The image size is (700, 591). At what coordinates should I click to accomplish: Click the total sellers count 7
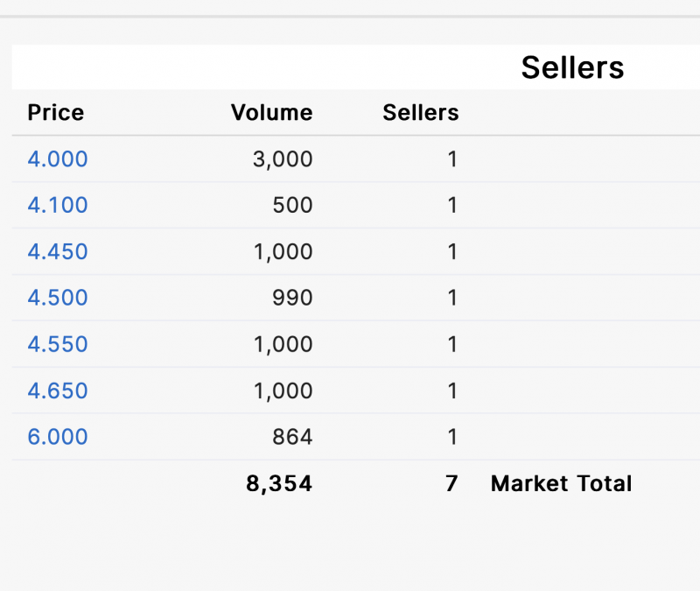tap(451, 483)
